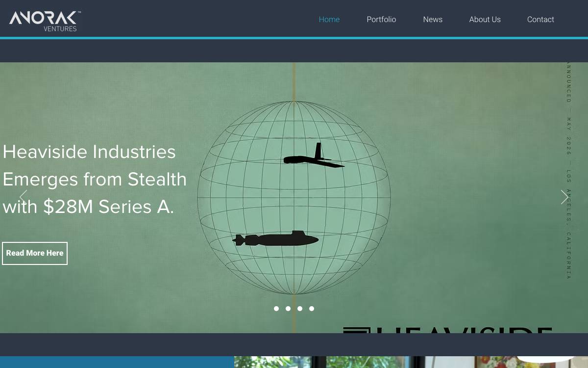This screenshot has height=368, width=588.
Task: Open the Contact page
Action: (540, 20)
